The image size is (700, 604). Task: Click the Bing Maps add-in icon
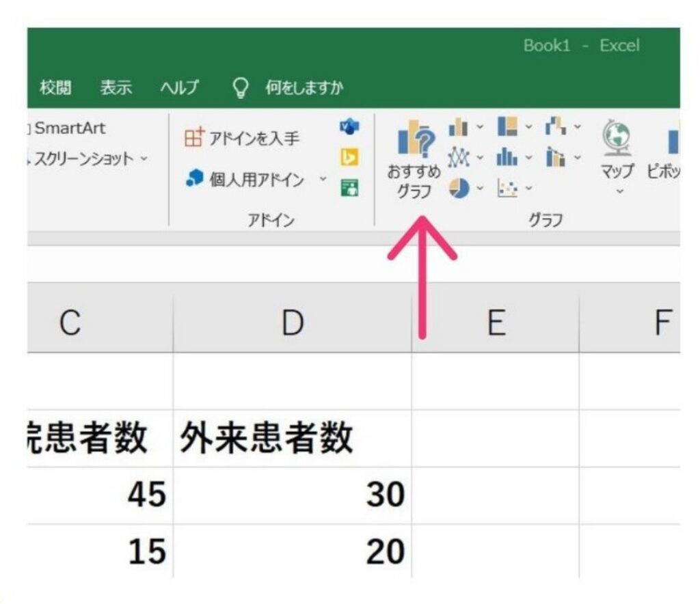pos(349,157)
